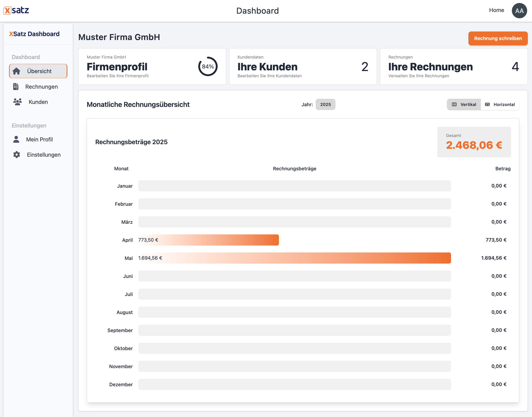Click the Rechnungen document icon in sidebar
The height and width of the screenshot is (417, 532).
[x=16, y=86]
